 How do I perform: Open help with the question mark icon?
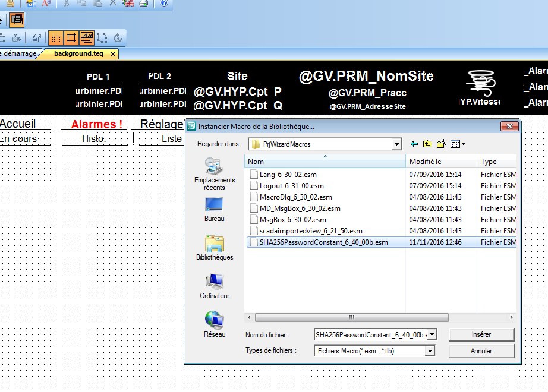164,3
